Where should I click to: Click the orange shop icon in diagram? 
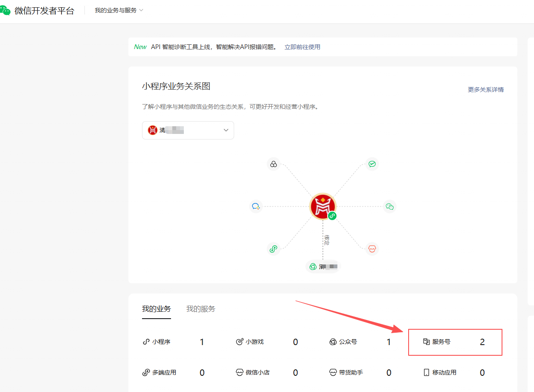coord(372,249)
